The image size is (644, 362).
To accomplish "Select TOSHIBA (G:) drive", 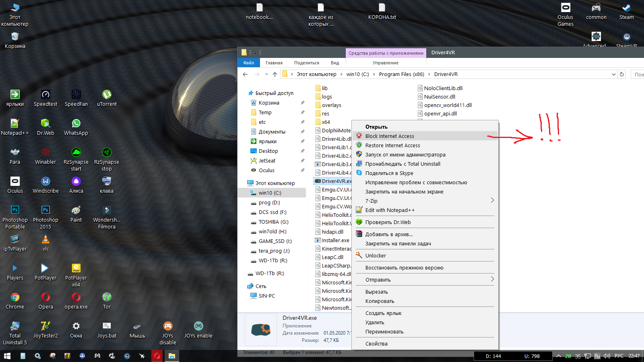I will pyautogui.click(x=273, y=222).
